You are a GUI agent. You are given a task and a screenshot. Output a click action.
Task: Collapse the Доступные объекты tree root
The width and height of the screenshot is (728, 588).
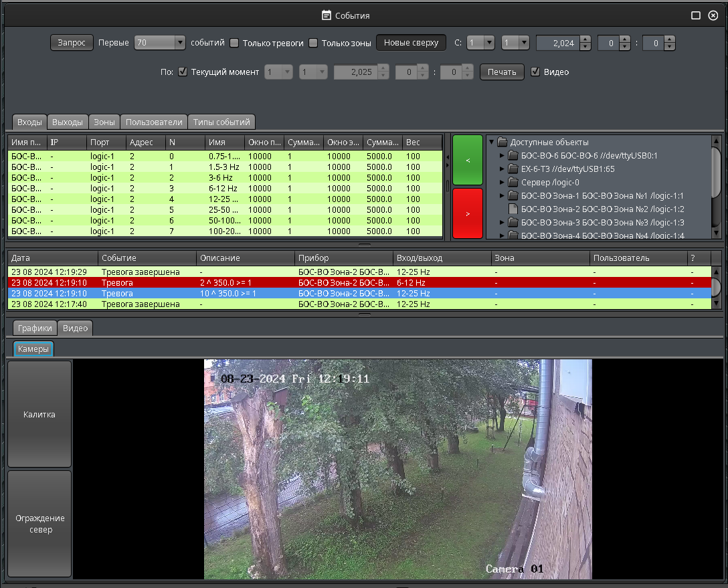pos(492,142)
